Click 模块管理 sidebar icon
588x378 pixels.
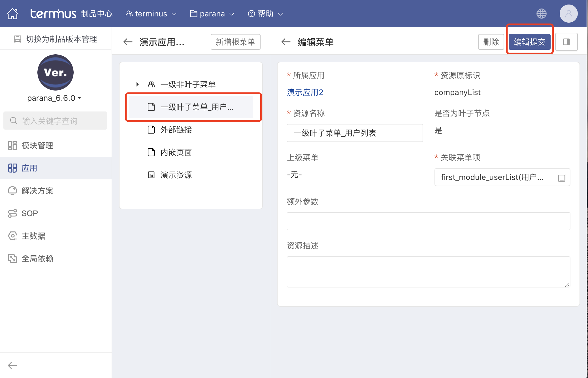pos(12,145)
